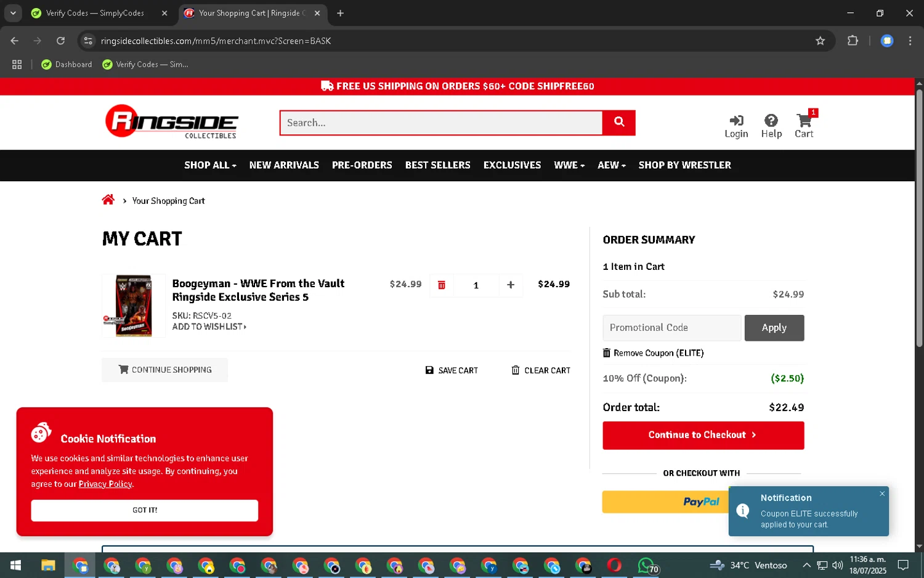The height and width of the screenshot is (578, 924).
Task: Close the Verify Codes tab
Action: (164, 13)
